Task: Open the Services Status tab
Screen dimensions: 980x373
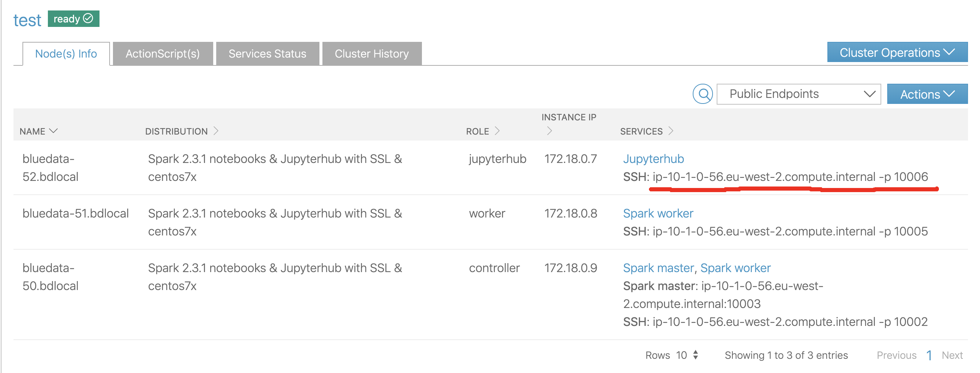Action: [267, 53]
